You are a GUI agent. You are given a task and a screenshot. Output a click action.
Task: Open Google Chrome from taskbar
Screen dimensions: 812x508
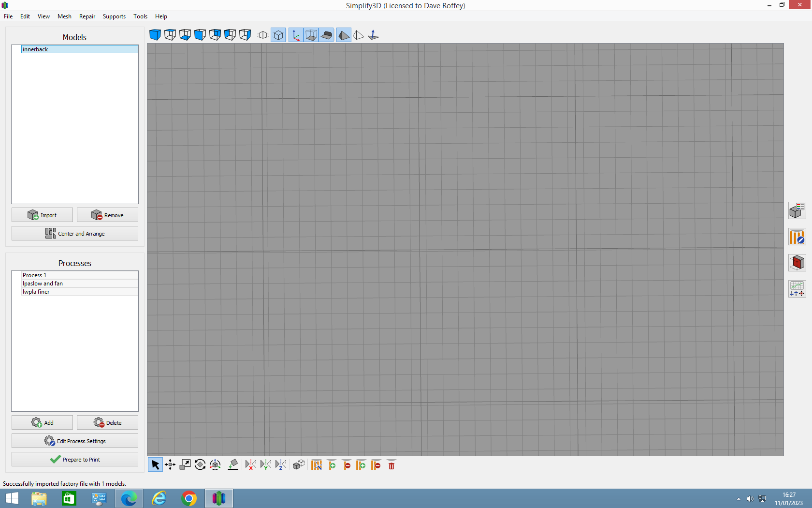coord(189,498)
